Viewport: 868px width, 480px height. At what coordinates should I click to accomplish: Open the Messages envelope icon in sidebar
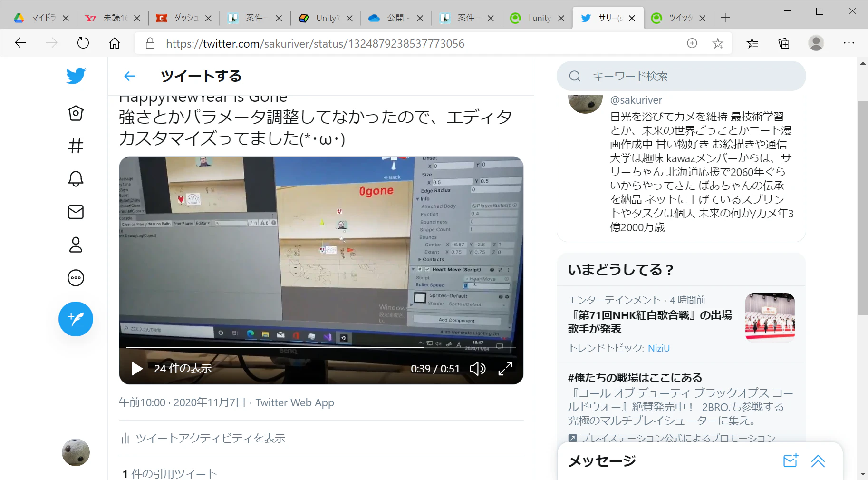(76, 212)
